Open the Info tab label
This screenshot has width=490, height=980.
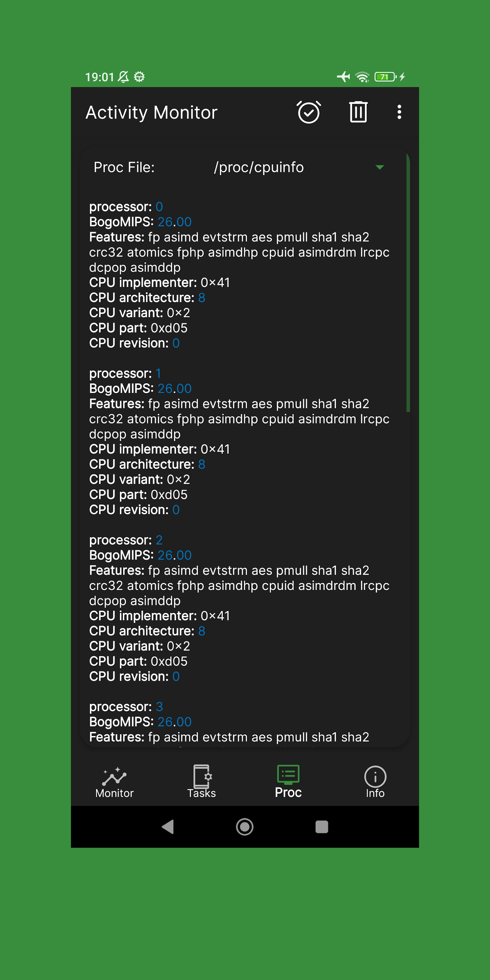(x=375, y=793)
